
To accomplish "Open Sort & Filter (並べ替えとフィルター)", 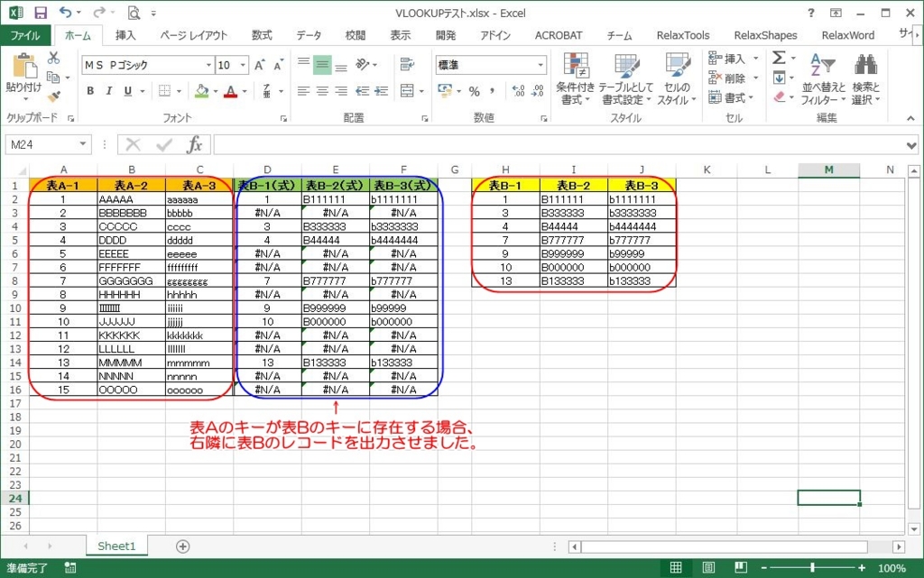I will 823,78.
